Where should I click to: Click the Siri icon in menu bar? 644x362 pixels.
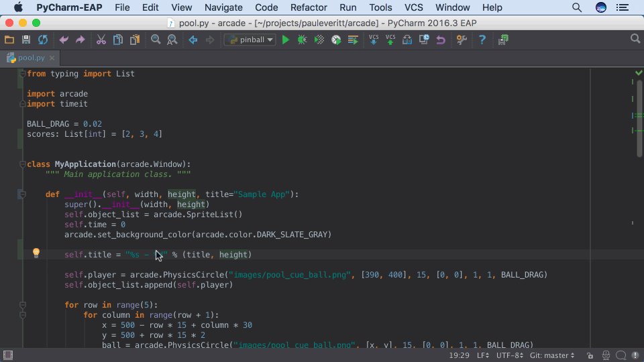coord(600,7)
